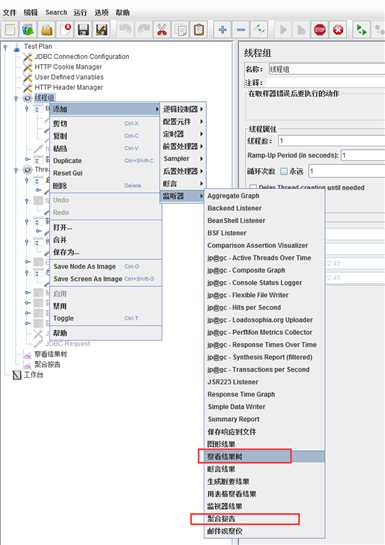Open the Sampler submenu
The image size is (385, 545).
(x=183, y=158)
